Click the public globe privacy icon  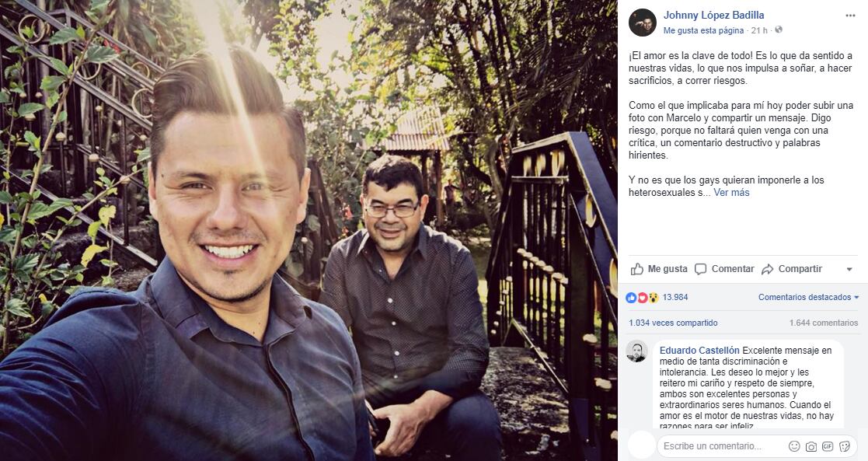pyautogui.click(x=779, y=30)
